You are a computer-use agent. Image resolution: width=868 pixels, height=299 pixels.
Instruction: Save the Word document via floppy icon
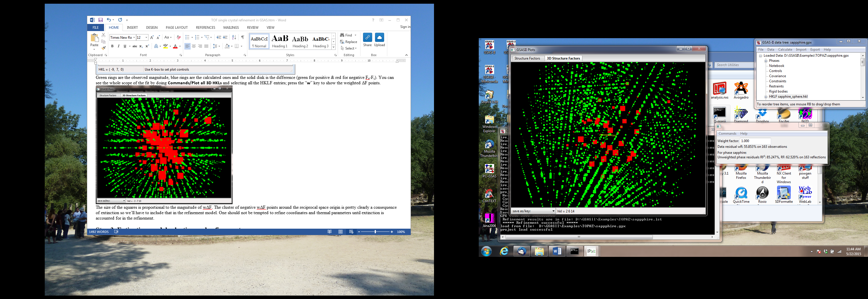tap(100, 20)
